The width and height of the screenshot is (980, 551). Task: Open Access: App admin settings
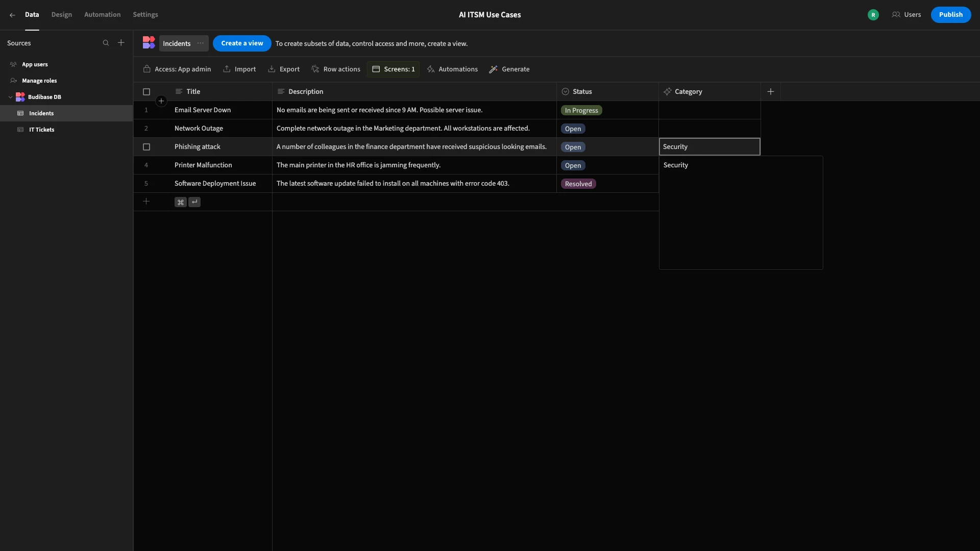pos(177,69)
